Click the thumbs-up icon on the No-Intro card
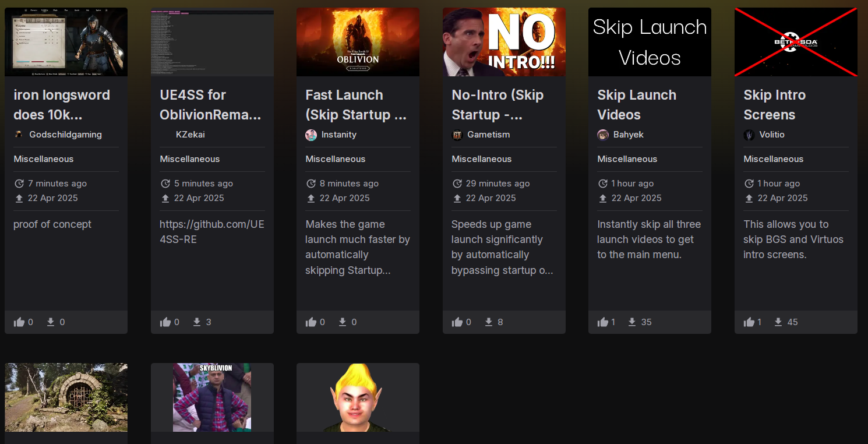 pos(457,322)
